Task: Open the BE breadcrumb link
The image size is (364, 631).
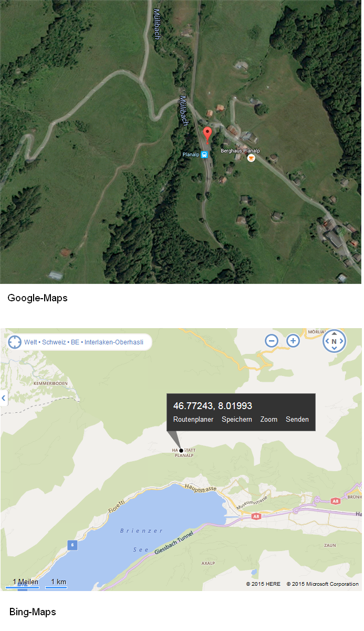Action: coord(75,342)
